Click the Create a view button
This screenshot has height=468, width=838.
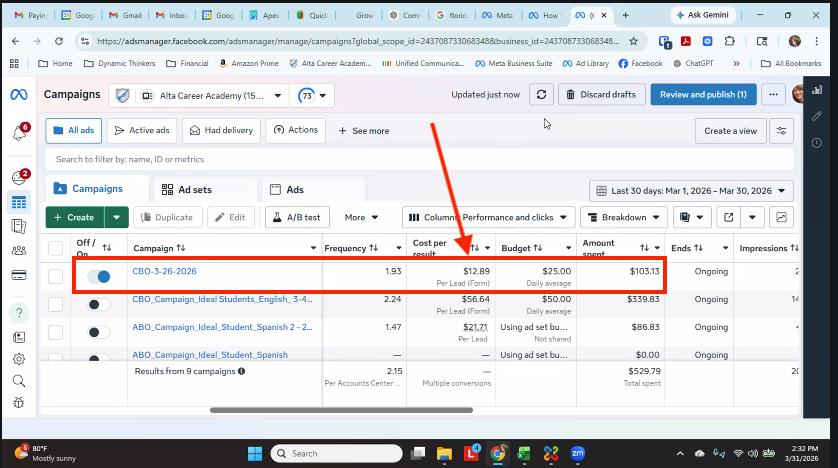click(x=731, y=131)
